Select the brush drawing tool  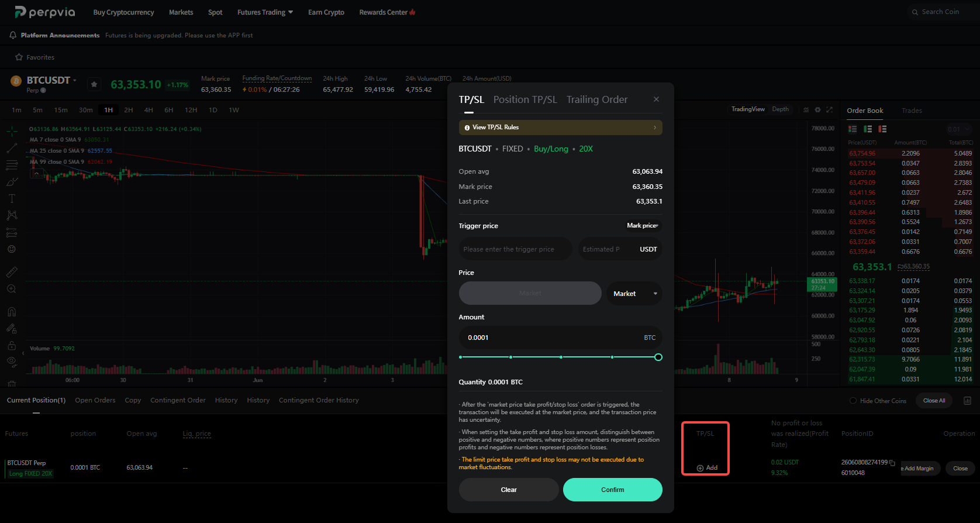pyautogui.click(x=12, y=182)
